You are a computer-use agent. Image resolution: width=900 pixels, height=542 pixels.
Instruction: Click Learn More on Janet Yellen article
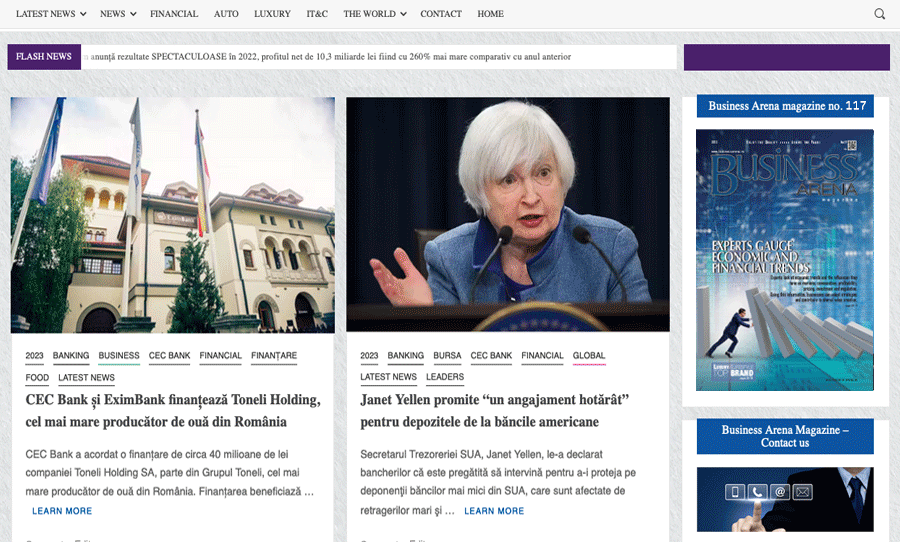(494, 511)
